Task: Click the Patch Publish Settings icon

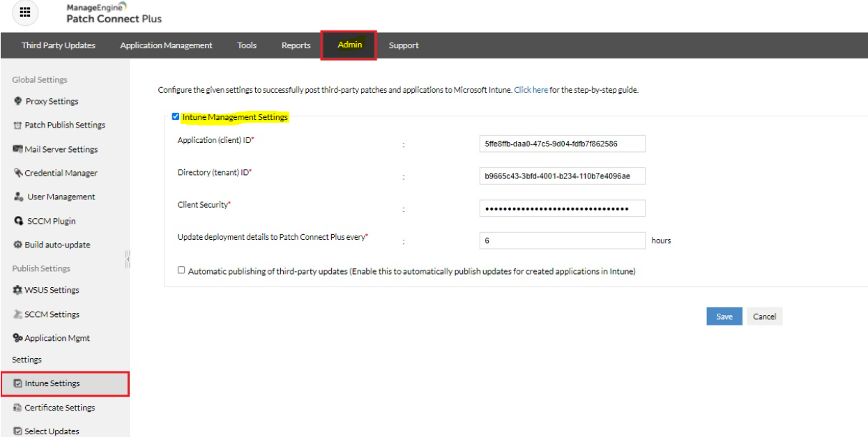Action: 18,125
